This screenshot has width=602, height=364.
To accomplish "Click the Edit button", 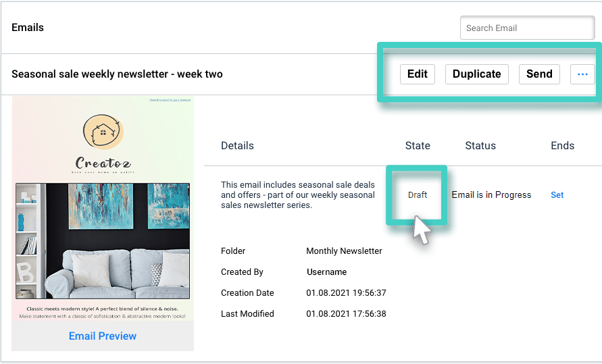I will 417,74.
